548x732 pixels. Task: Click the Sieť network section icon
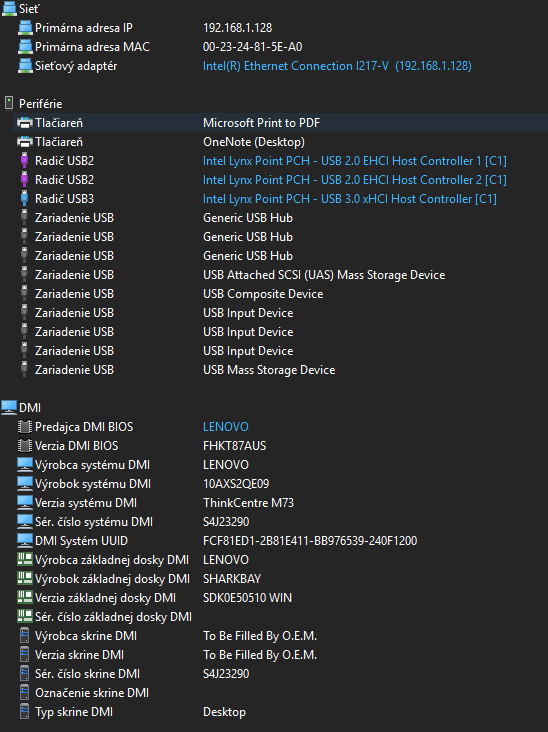[9, 9]
